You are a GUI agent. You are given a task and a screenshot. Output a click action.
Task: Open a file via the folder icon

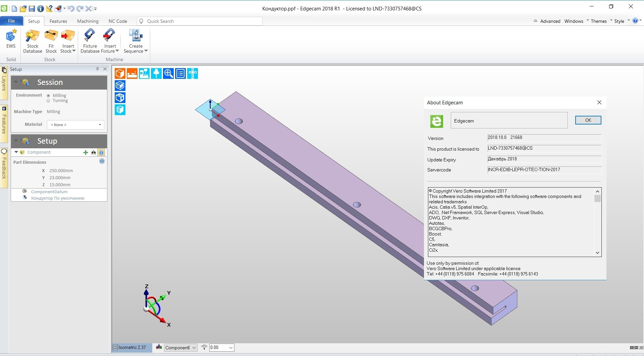point(23,8)
